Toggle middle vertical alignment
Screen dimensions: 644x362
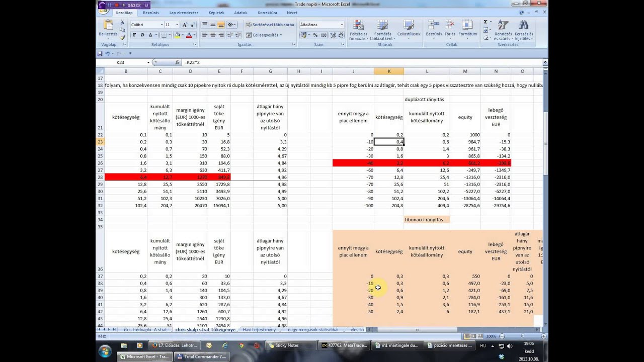[213, 25]
